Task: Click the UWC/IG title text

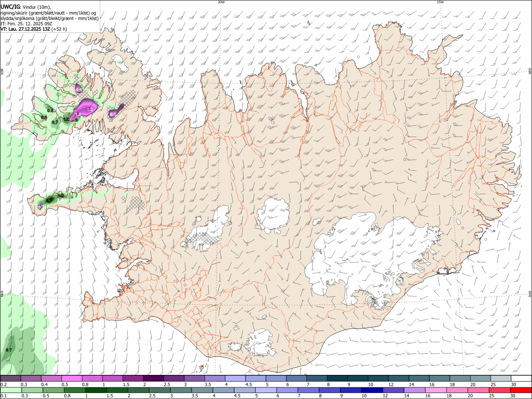Action: tap(10, 7)
